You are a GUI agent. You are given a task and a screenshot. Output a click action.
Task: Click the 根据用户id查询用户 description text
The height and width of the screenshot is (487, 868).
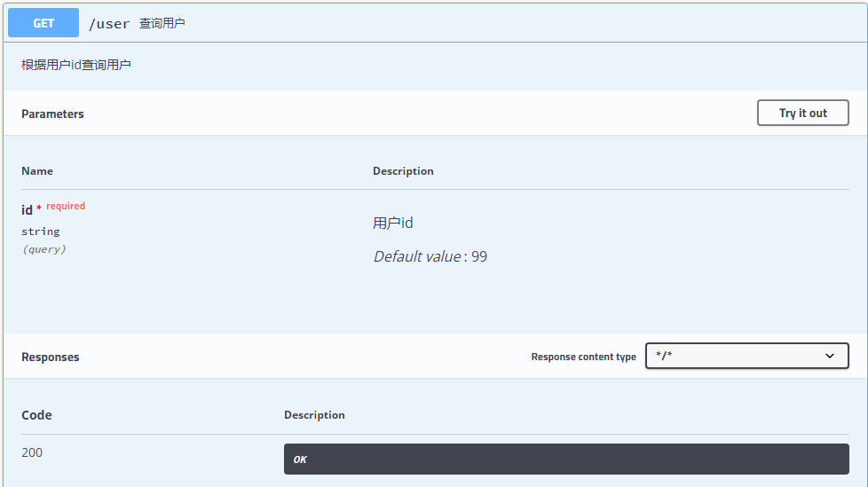point(76,66)
